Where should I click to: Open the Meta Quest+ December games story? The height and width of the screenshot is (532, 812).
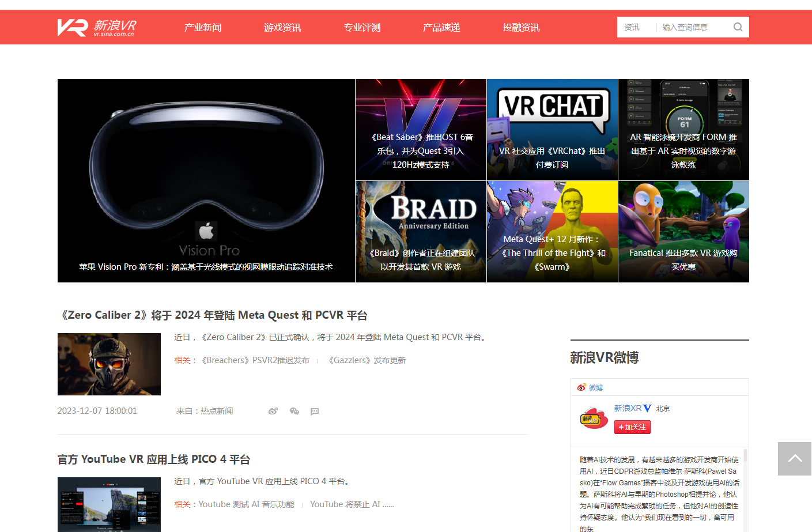click(x=552, y=232)
